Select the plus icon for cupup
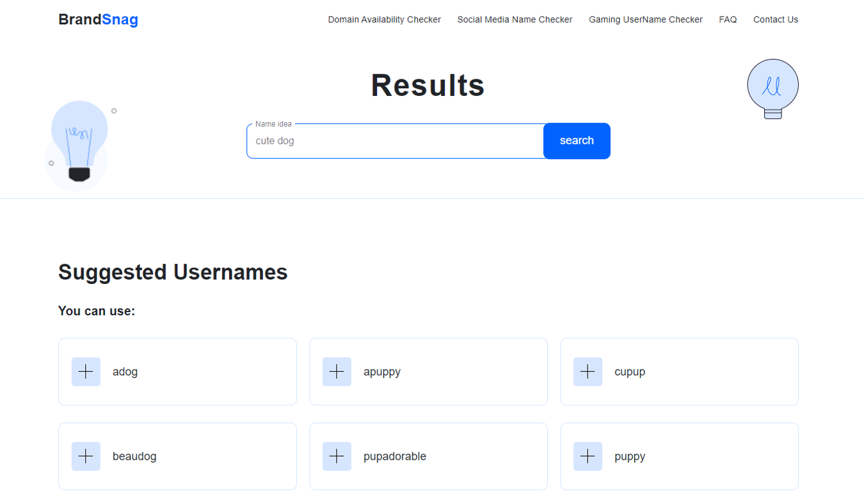 click(x=587, y=372)
